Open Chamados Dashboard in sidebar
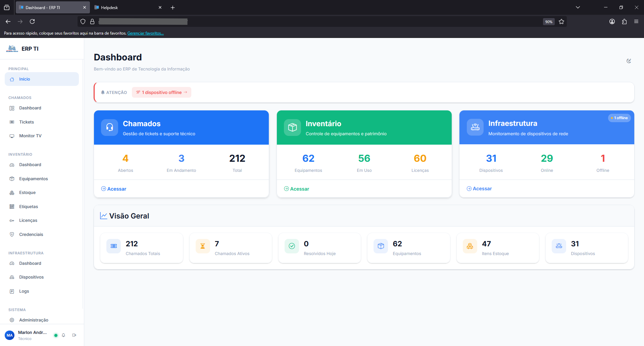 pyautogui.click(x=42, y=108)
